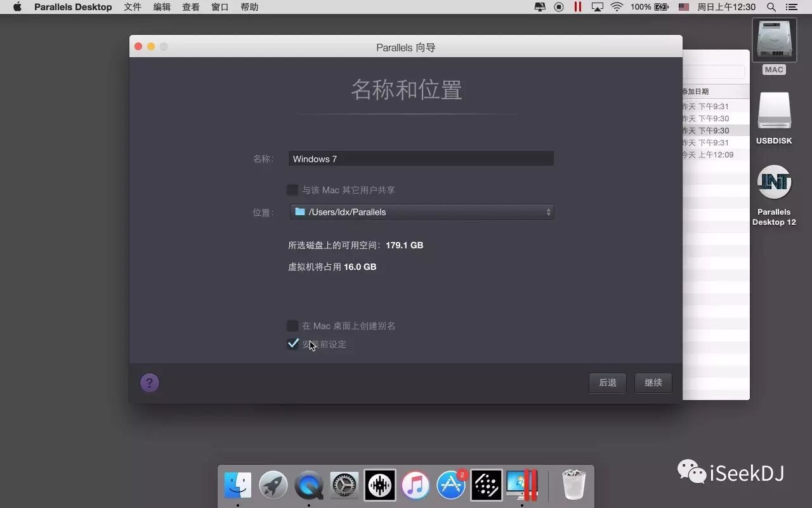Viewport: 812px width, 508px height.
Task: Click the monitor icon in menu bar
Action: tap(540, 7)
